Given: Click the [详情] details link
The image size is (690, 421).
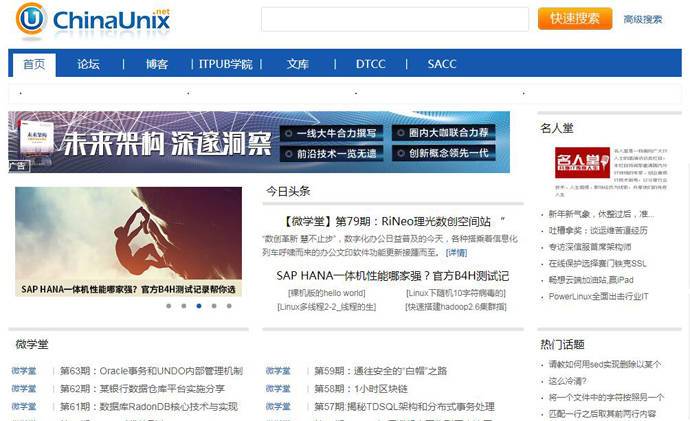Looking at the screenshot, I should point(456,253).
